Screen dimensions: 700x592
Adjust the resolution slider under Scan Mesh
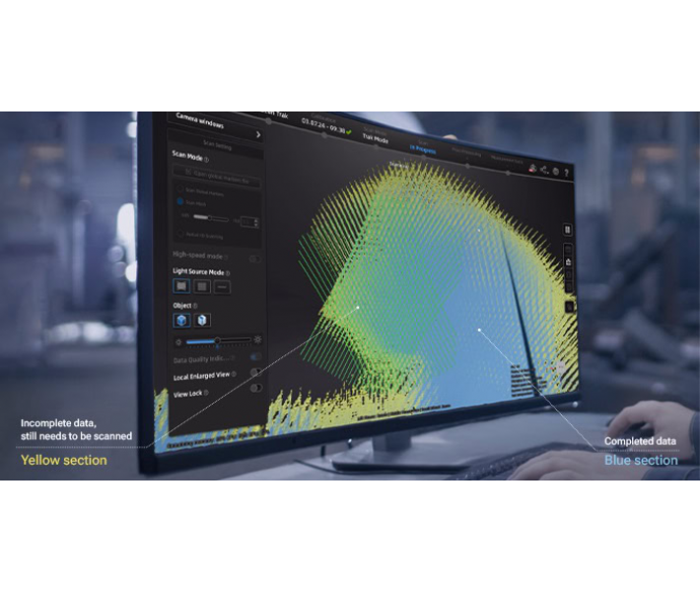point(210,218)
